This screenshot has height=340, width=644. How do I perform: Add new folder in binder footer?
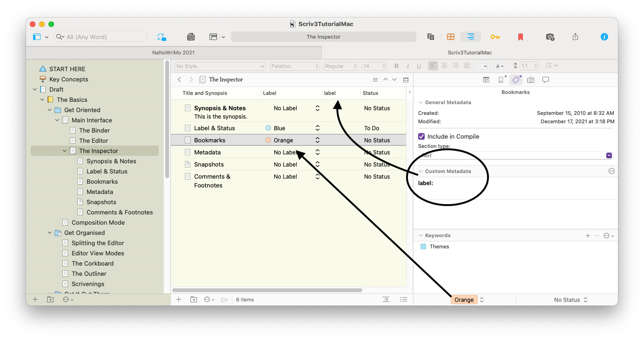coord(50,300)
